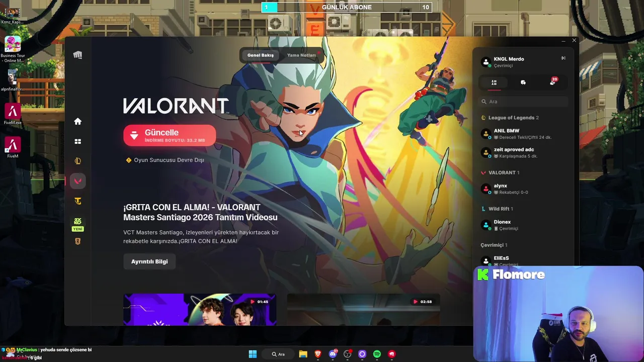This screenshot has height=362, width=644.
Task: Open FiveM.exe desktop icon
Action: [13, 114]
